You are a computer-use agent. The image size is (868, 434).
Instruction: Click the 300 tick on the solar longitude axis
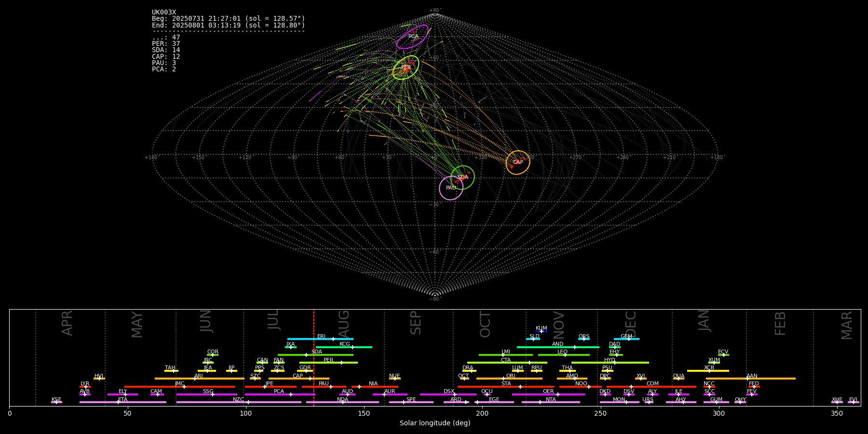(719, 413)
